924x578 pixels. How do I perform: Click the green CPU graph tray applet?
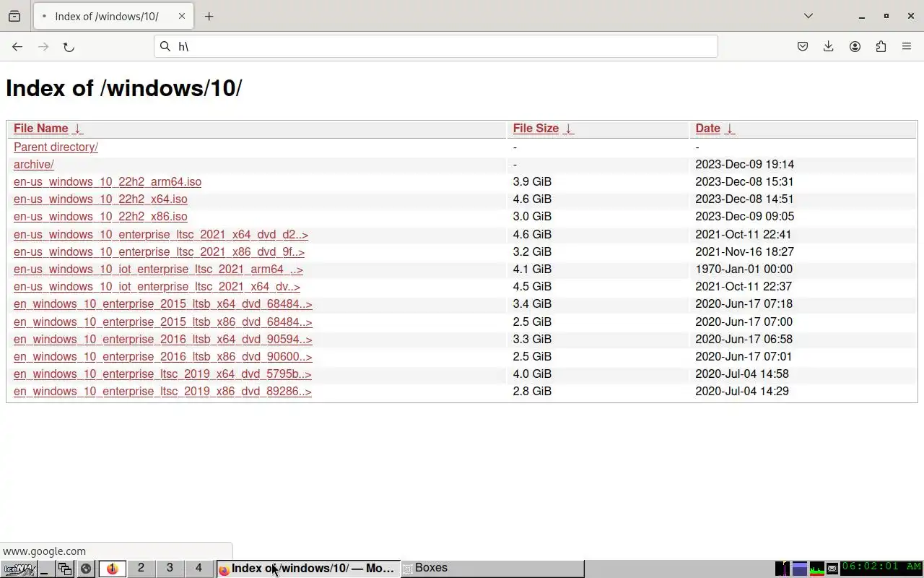[817, 569]
